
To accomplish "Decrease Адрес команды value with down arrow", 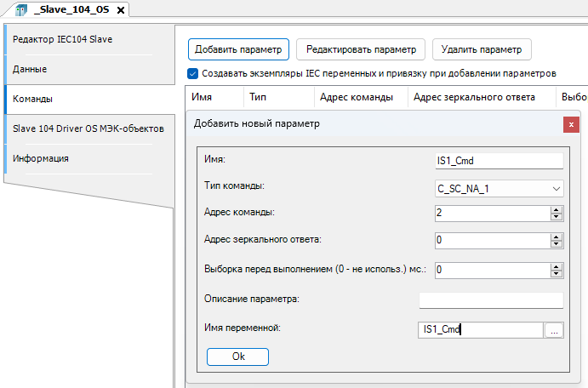I will [557, 217].
